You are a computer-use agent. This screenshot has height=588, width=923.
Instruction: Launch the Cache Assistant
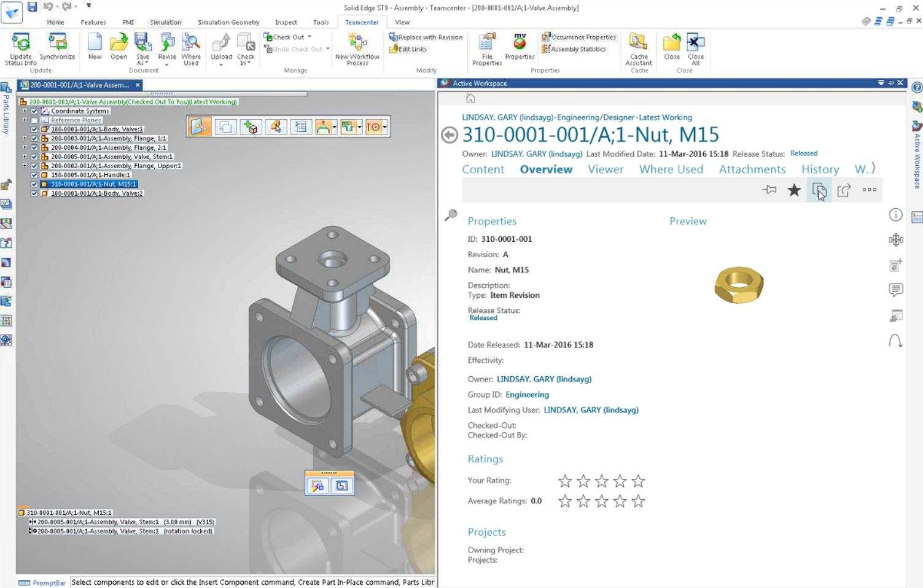pyautogui.click(x=639, y=49)
